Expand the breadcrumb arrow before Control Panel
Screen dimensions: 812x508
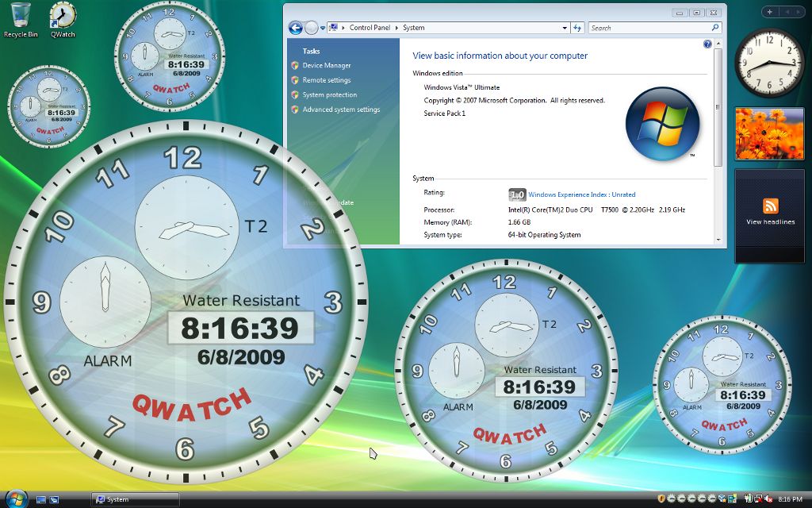click(x=343, y=28)
